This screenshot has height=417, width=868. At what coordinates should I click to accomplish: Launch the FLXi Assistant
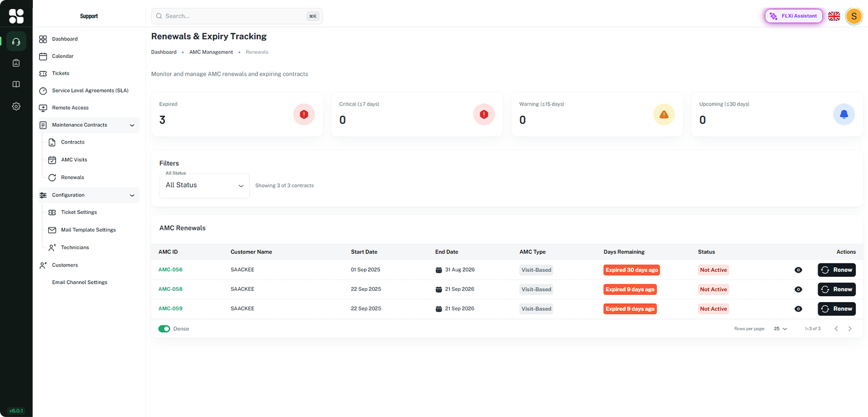[794, 16]
